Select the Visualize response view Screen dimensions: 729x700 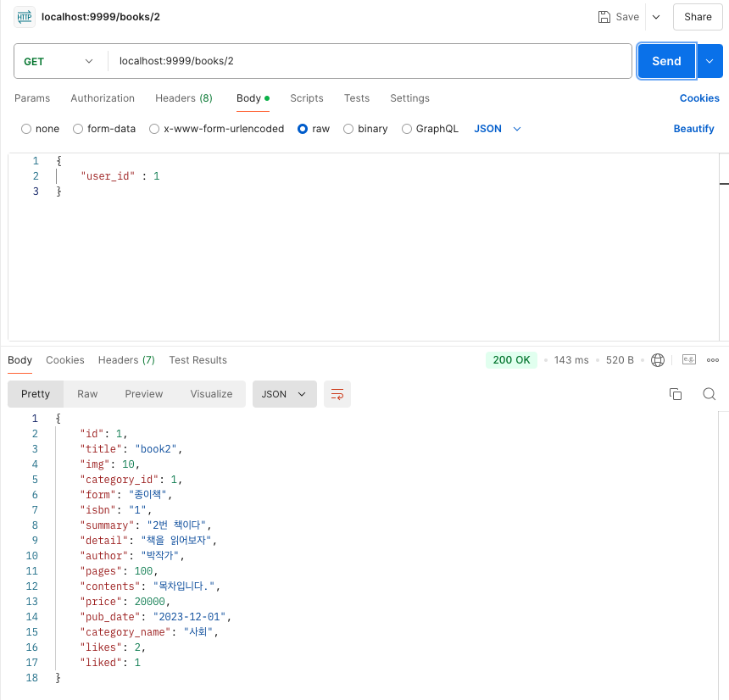pyautogui.click(x=211, y=394)
